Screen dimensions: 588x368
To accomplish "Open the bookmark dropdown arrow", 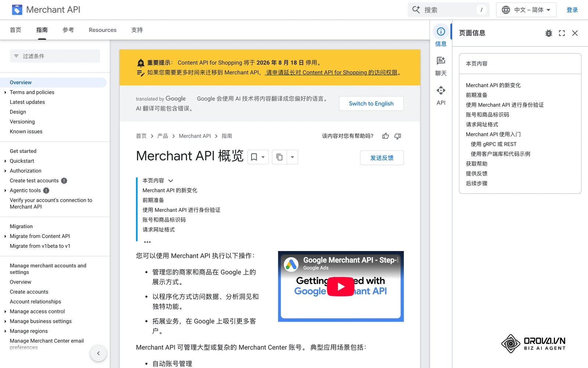I will [263, 157].
